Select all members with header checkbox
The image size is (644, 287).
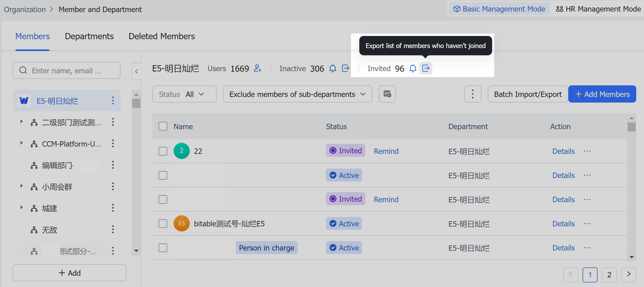coord(163,126)
